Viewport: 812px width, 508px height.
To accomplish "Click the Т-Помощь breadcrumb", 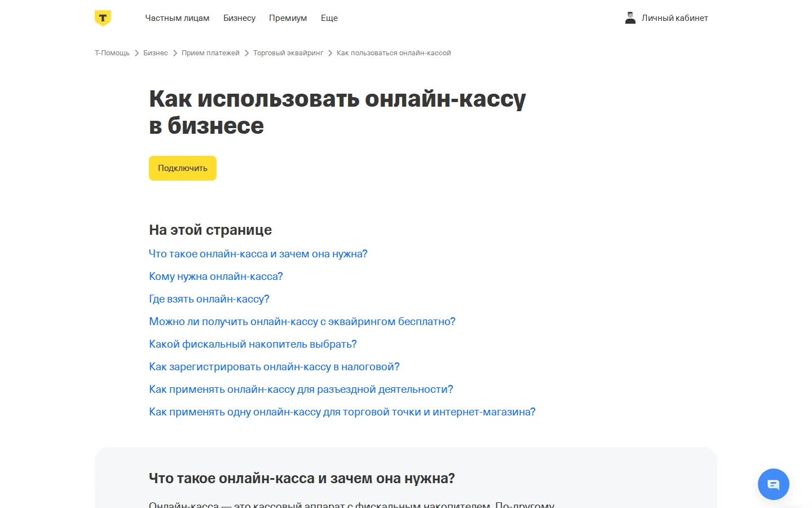I will 112,53.
